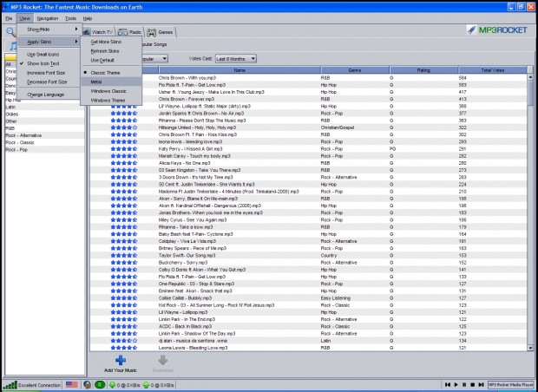538x392 pixels.
Task: Click the green download arrow speed indicator
Action: click(112, 385)
